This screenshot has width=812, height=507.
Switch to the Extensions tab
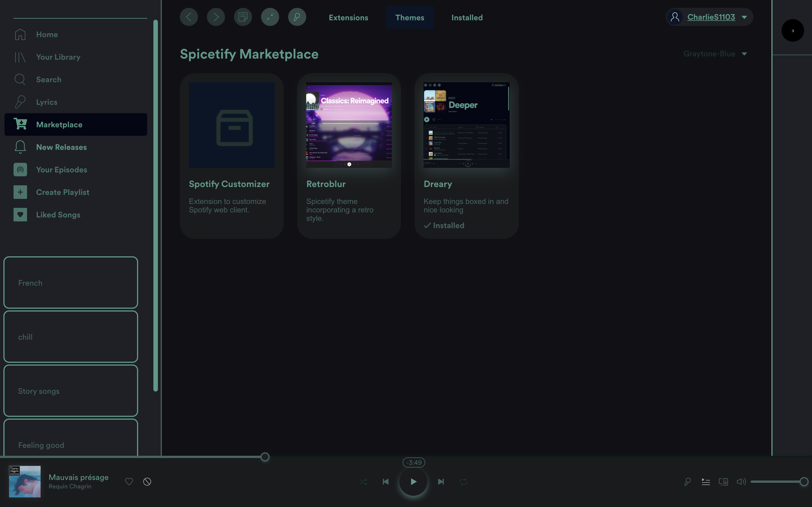coord(348,16)
